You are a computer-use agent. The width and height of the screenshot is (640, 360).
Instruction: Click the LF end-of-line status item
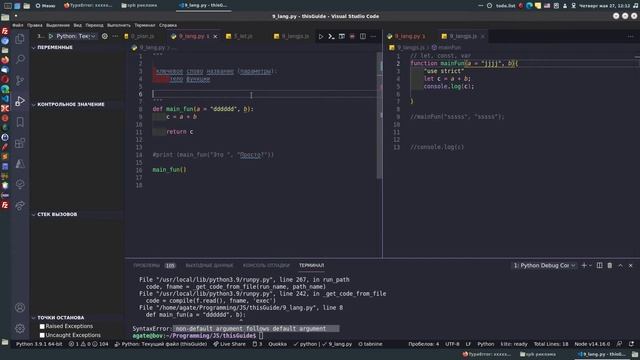(x=468, y=344)
